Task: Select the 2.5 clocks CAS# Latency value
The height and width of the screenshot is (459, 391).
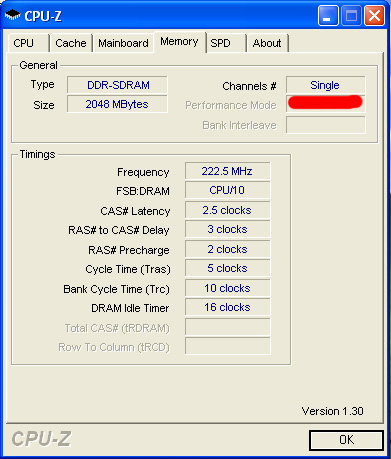Action: click(227, 210)
